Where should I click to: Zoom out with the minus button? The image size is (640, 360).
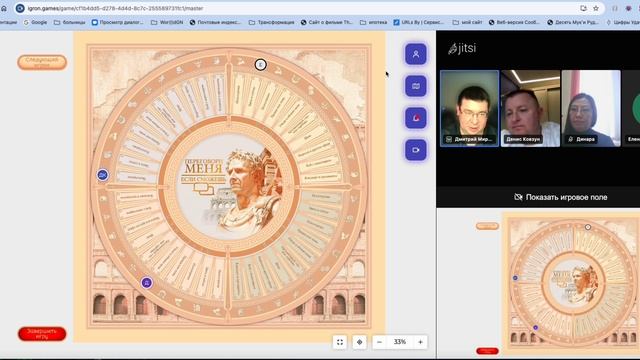[x=379, y=342]
